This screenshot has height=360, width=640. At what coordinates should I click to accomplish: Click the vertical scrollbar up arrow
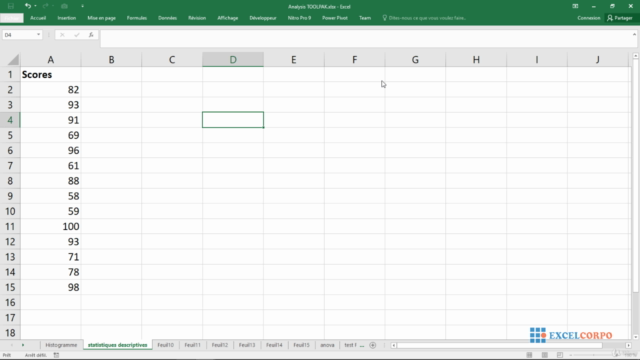click(x=636, y=56)
